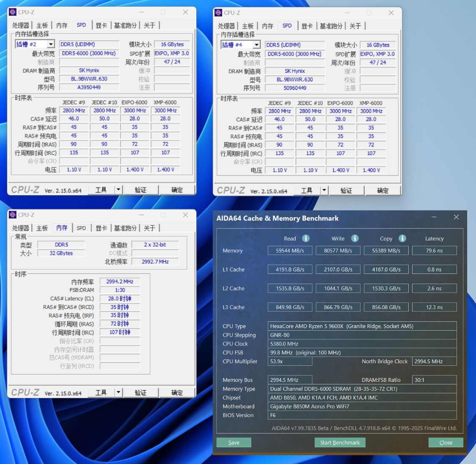Open 处理器 tab in memory window

pos(20,228)
